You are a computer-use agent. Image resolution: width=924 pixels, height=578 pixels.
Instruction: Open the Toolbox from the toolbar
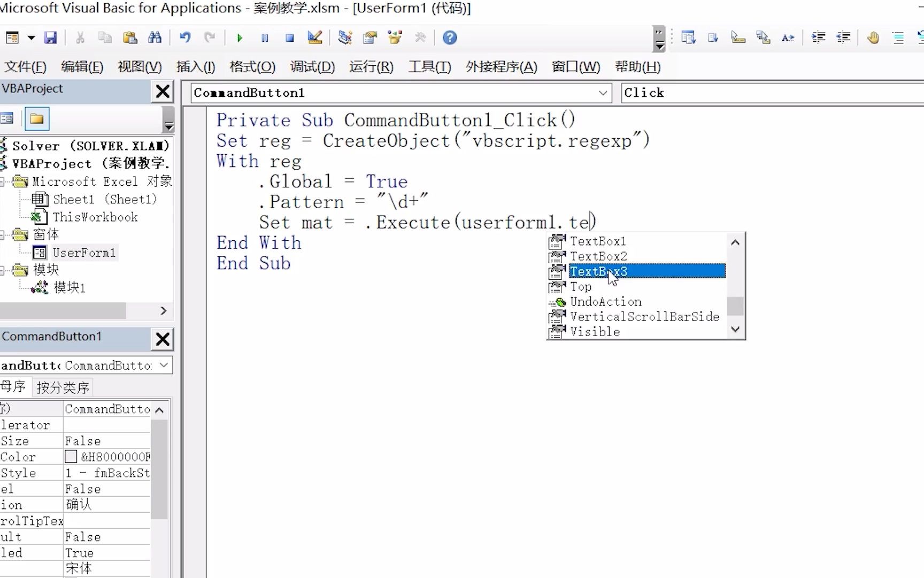click(420, 37)
